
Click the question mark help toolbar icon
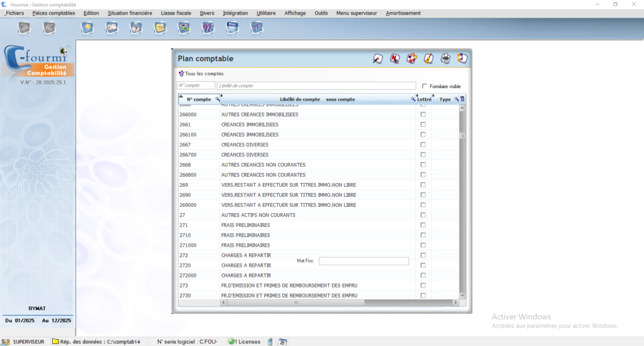[135, 27]
